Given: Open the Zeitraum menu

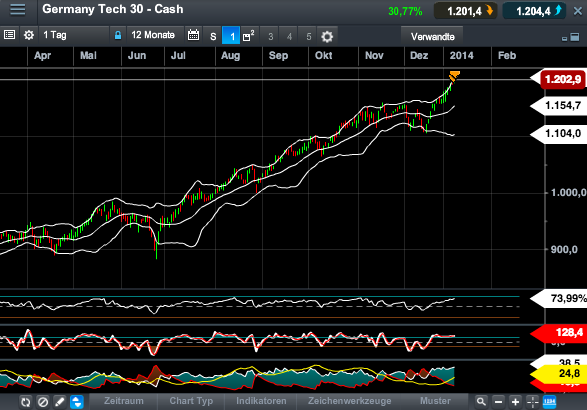Looking at the screenshot, I should click(124, 401).
